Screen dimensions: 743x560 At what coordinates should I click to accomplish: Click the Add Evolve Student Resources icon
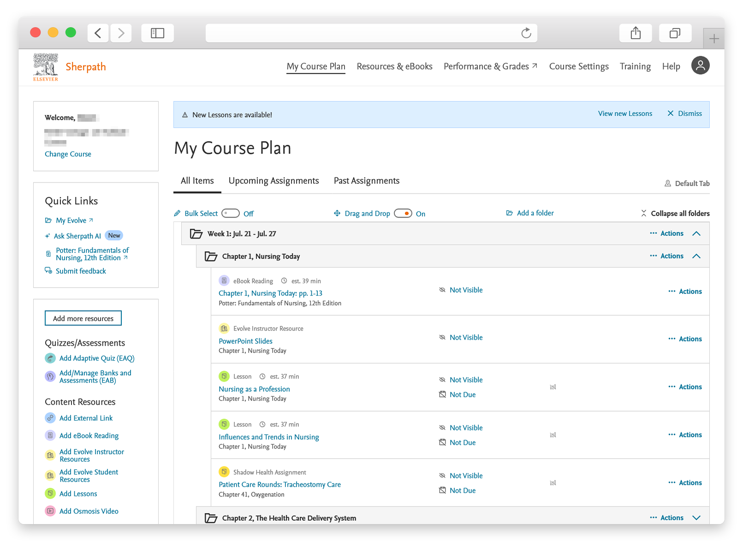click(x=50, y=476)
